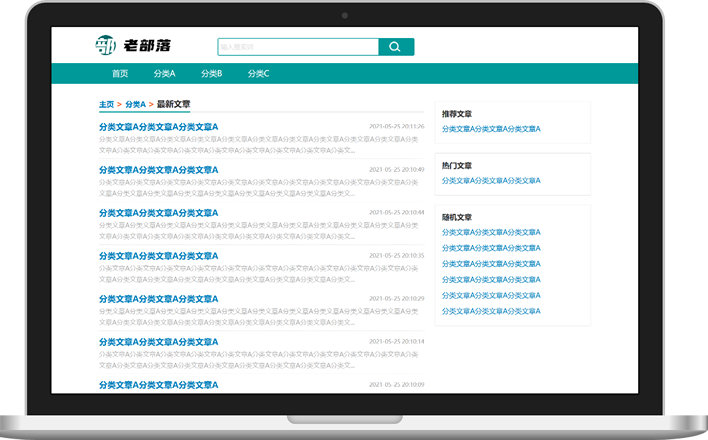The height and width of the screenshot is (440, 708).
Task: Open the article title dated 20:10:35
Action: click(158, 256)
